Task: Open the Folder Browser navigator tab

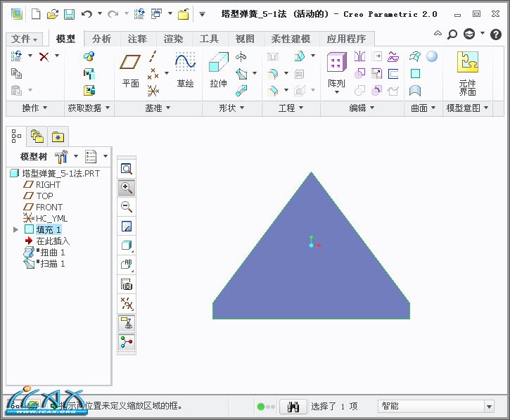Action: (37, 136)
